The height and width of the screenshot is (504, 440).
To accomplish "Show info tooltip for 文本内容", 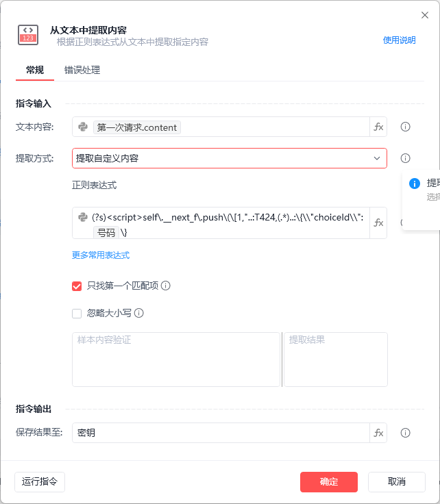I will point(405,127).
